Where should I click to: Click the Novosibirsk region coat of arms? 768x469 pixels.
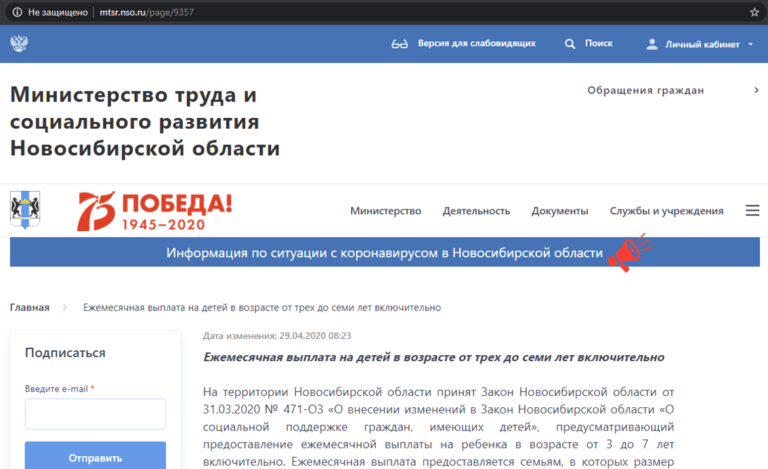point(25,210)
